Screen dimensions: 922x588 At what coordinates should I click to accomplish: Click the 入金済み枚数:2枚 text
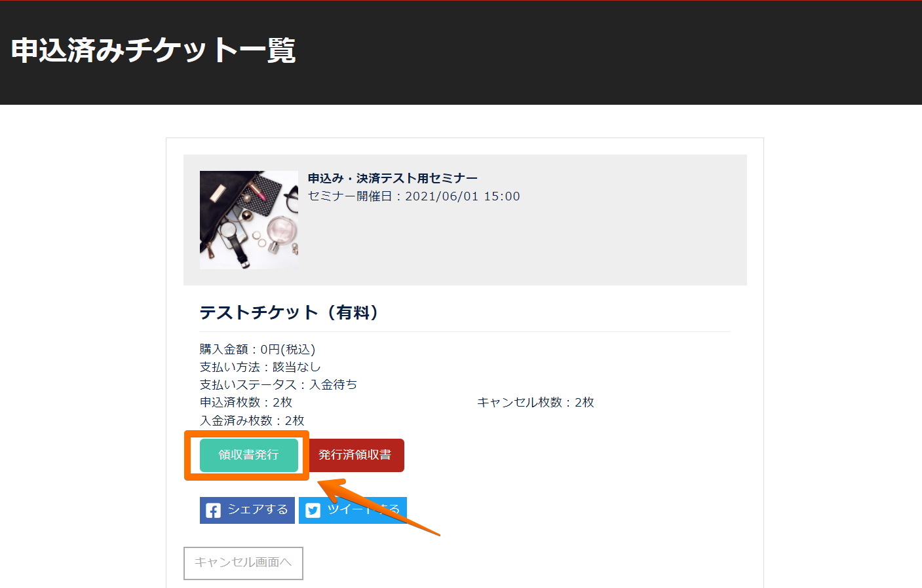tap(252, 420)
